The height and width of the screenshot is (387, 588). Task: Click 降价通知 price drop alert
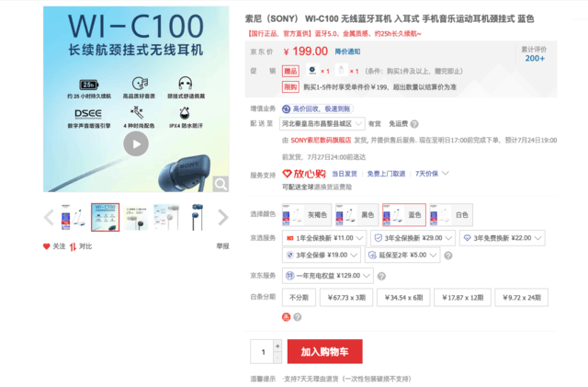[347, 51]
